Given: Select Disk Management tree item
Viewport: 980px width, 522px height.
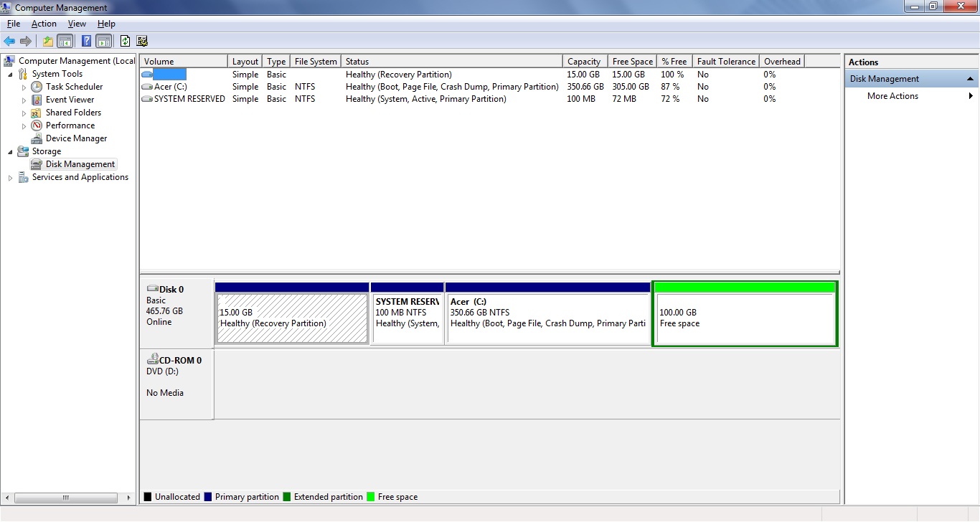Looking at the screenshot, I should click(x=80, y=164).
